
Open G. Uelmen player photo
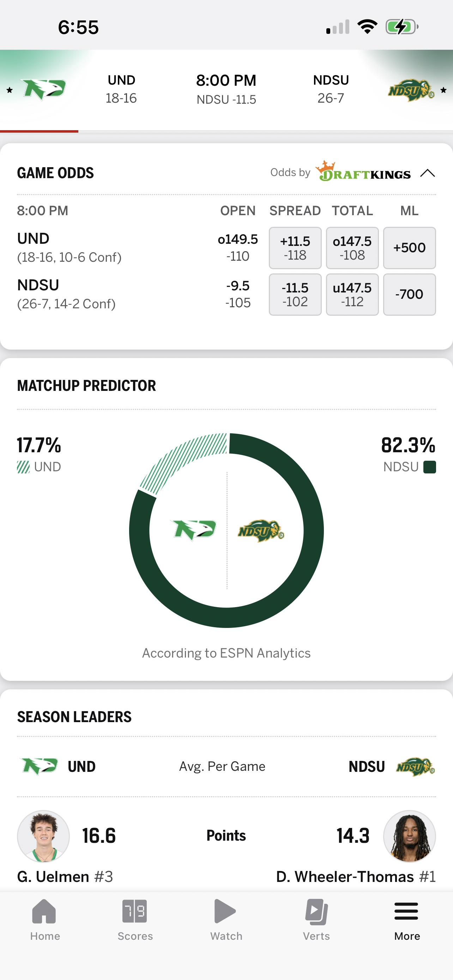point(43,836)
